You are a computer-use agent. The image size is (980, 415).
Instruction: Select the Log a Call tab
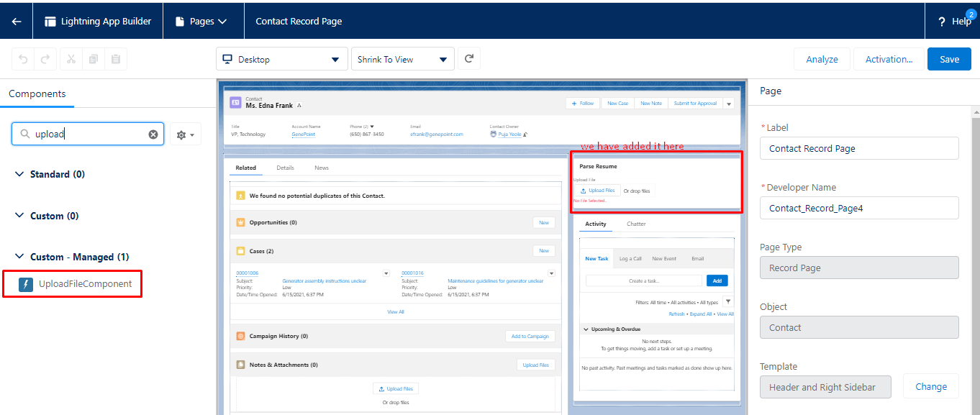(630, 258)
